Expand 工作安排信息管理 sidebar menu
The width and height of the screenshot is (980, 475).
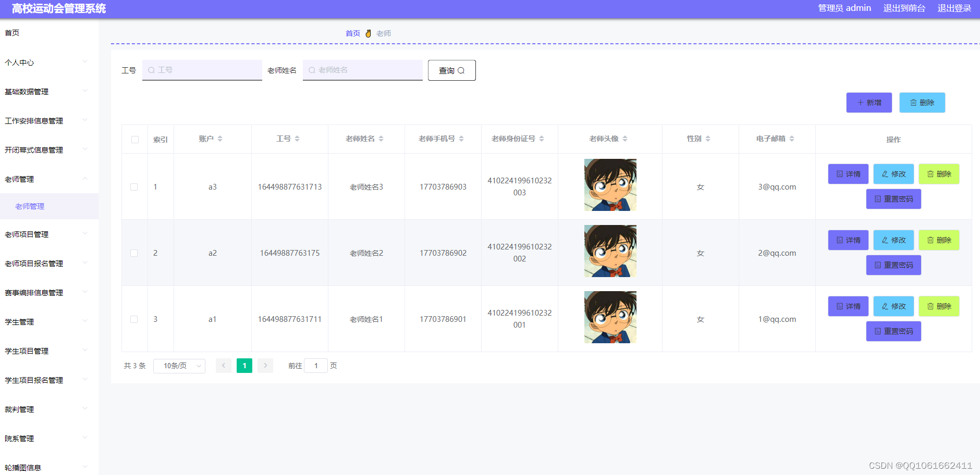(49, 121)
